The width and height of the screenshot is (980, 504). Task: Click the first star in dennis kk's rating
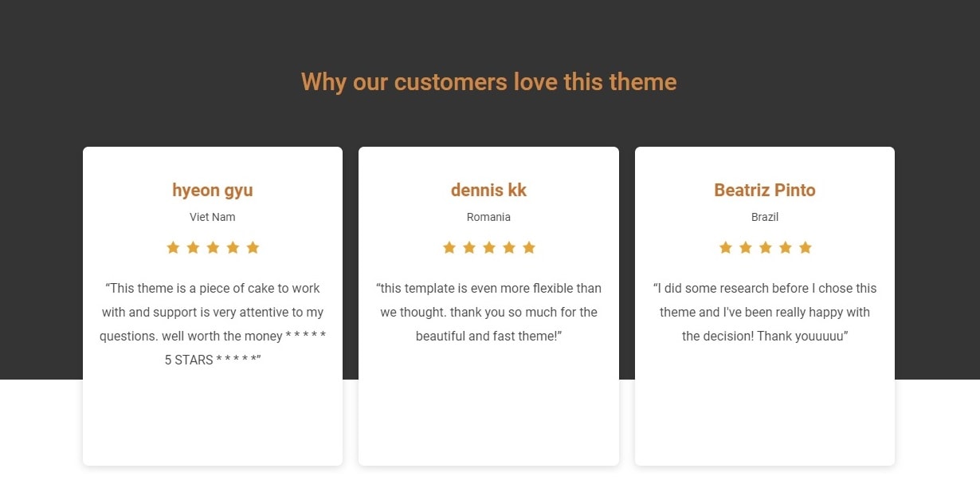pyautogui.click(x=449, y=248)
